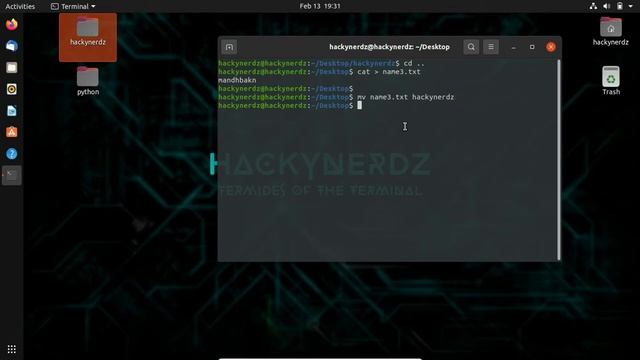Open the Files manager in the dock
Screen dimensions: 640x360
tap(12, 67)
